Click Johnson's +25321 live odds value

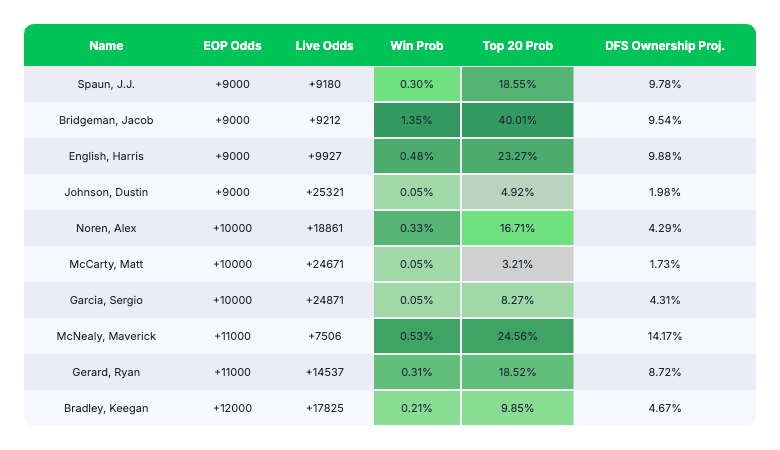[324, 192]
